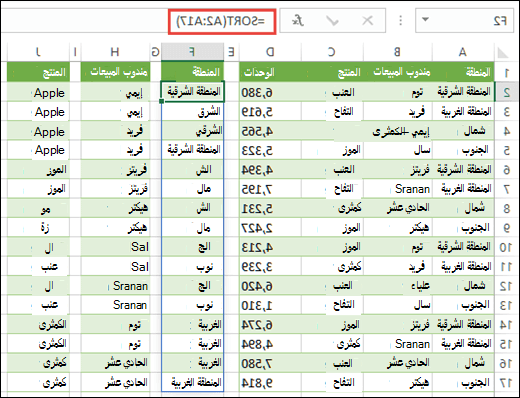The image size is (520, 398).
Task: Click the كمثرى cell in column C row 11
Action: 332,267
